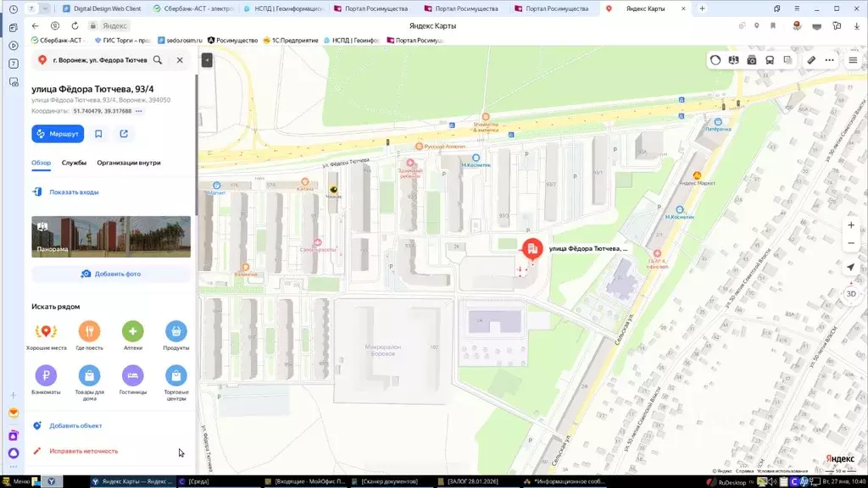Zoom in with the plus button
Viewport: 868px width, 488px height.
point(851,225)
